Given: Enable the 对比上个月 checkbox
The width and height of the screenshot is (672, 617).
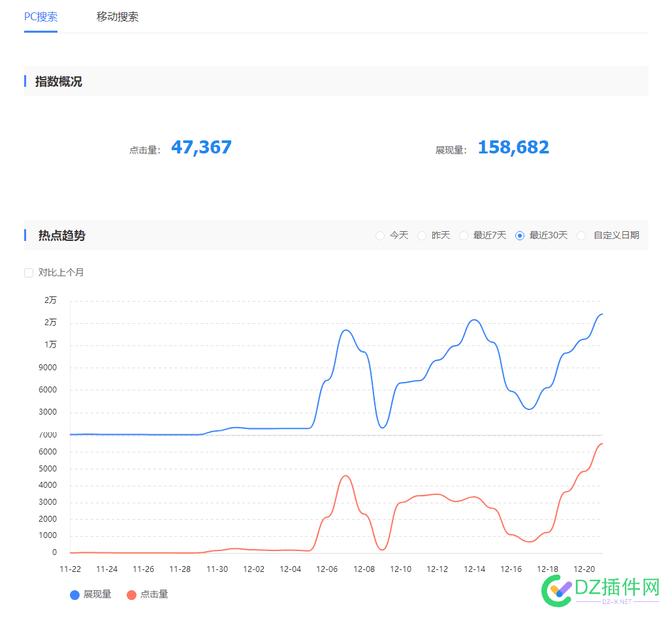Looking at the screenshot, I should pyautogui.click(x=29, y=273).
